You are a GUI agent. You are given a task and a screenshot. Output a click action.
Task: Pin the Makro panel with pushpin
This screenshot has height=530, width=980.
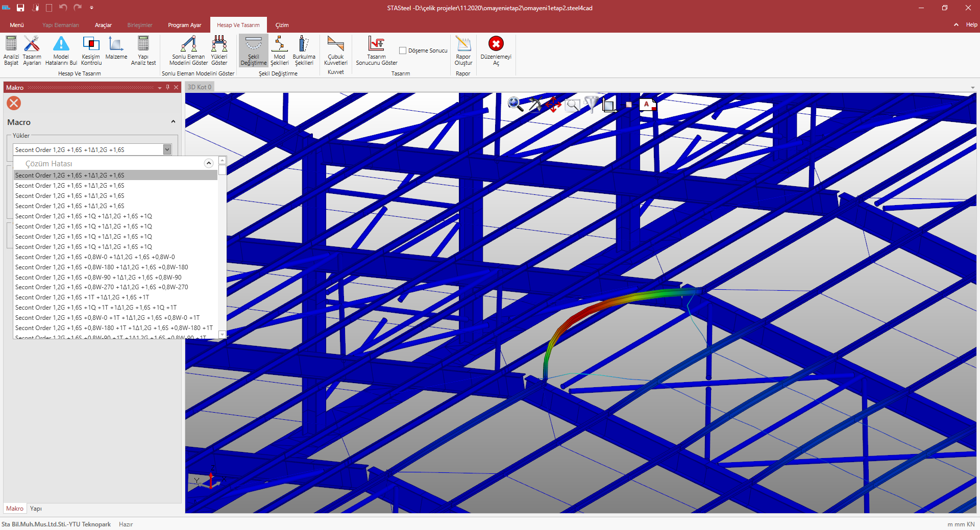tap(167, 87)
